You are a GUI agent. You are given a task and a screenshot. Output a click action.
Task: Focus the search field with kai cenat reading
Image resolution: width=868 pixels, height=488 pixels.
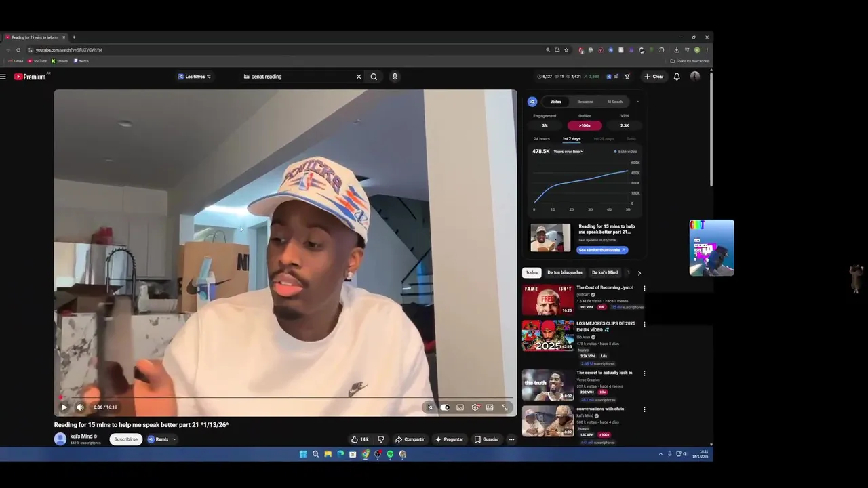click(297, 77)
